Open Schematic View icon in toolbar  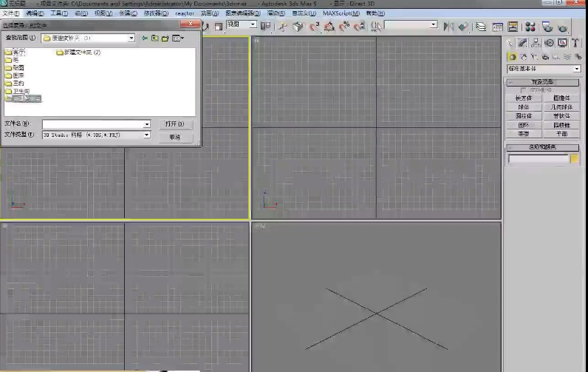click(x=513, y=27)
